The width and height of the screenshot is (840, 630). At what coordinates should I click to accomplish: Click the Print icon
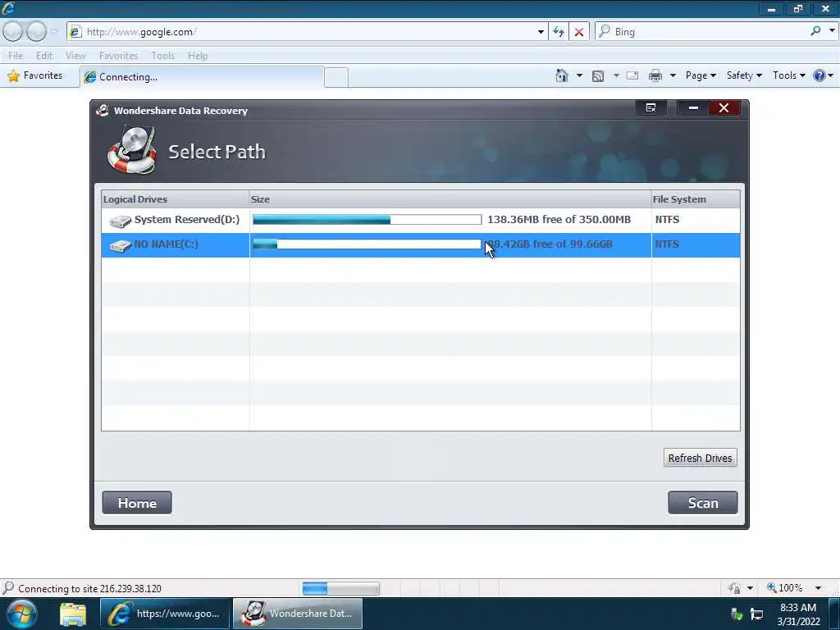[655, 75]
